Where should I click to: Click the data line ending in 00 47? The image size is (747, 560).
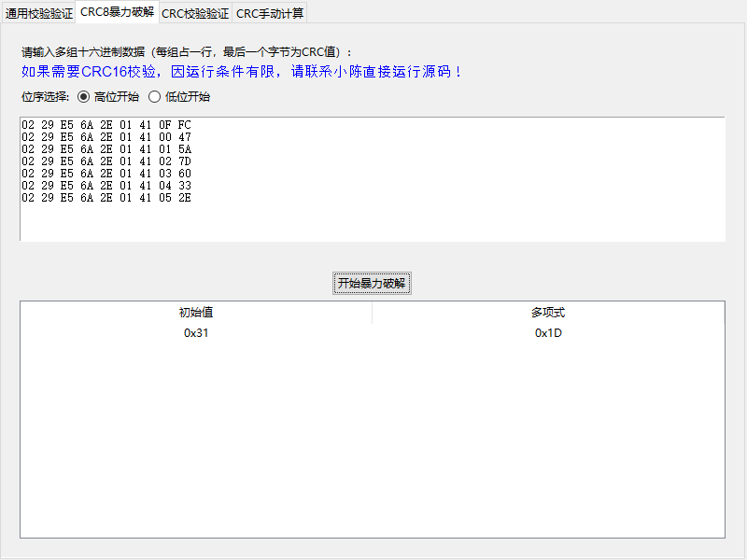coord(106,137)
